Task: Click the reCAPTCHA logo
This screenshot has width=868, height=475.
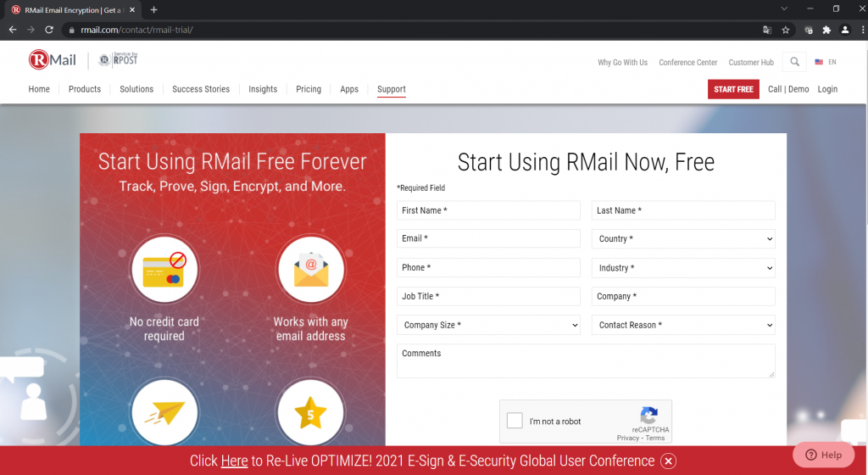Action: click(648, 416)
